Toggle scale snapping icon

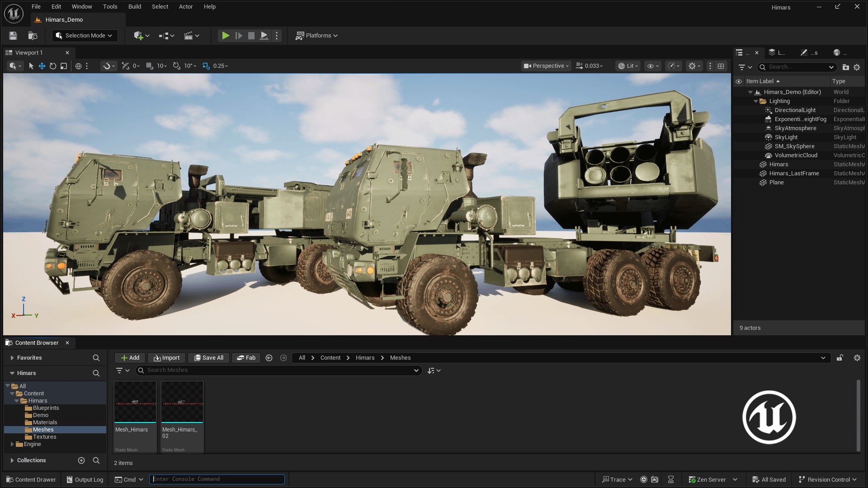206,66
